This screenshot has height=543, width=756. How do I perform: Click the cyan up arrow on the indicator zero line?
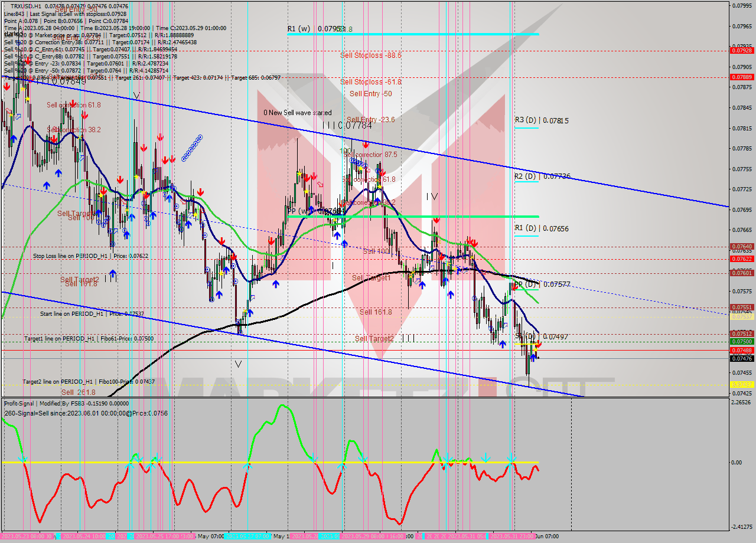click(248, 466)
